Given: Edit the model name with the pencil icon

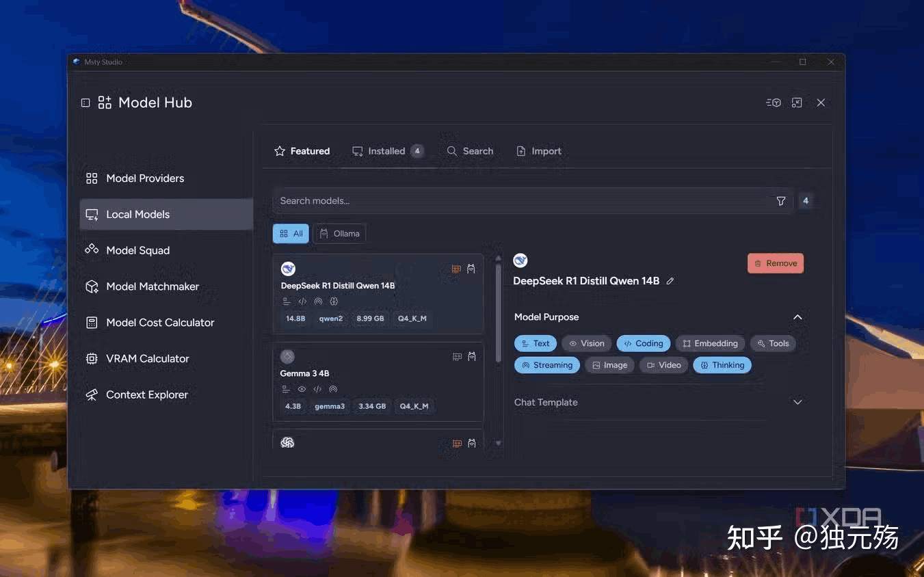Looking at the screenshot, I should click(670, 281).
